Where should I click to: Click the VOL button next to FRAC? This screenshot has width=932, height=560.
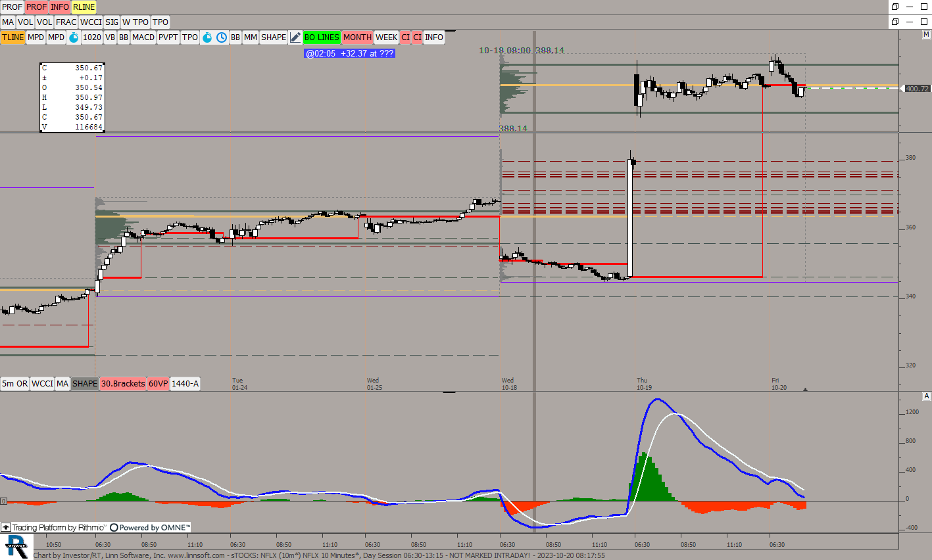tap(45, 22)
